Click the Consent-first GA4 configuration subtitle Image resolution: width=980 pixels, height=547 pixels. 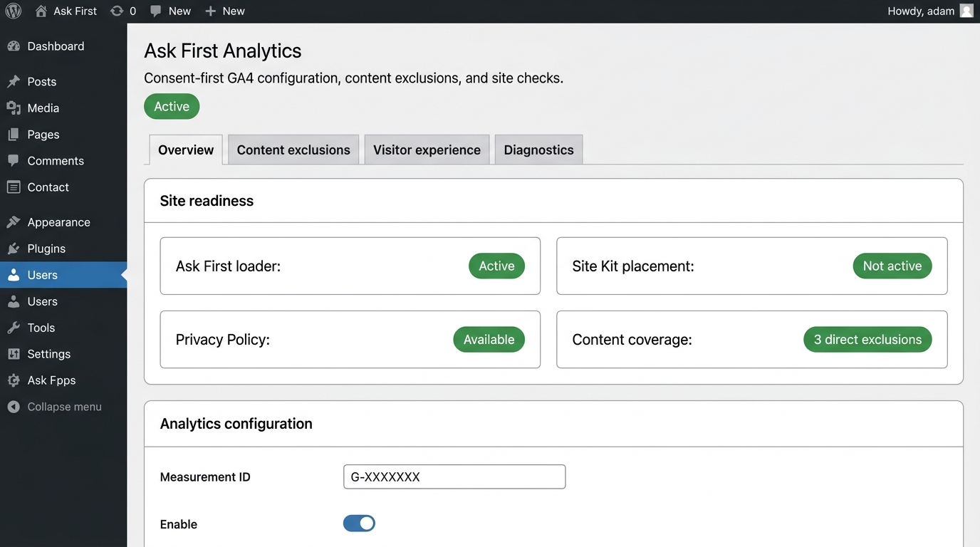click(x=353, y=78)
